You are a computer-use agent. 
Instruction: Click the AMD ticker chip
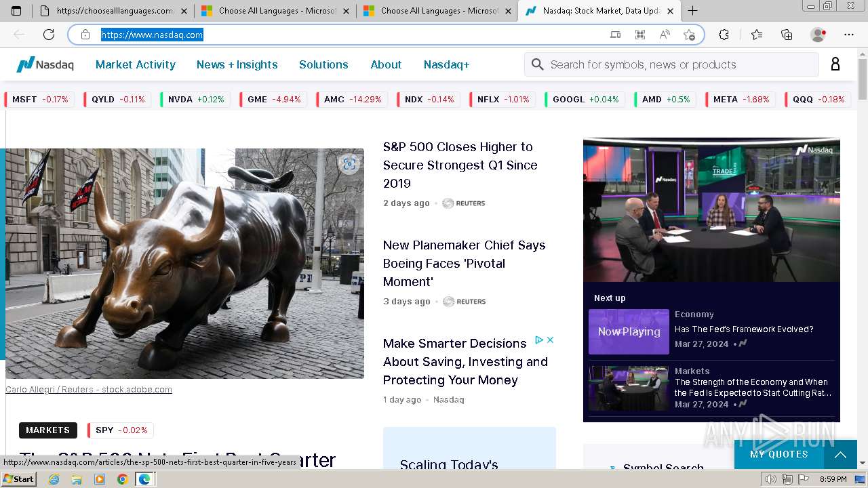[x=665, y=99]
